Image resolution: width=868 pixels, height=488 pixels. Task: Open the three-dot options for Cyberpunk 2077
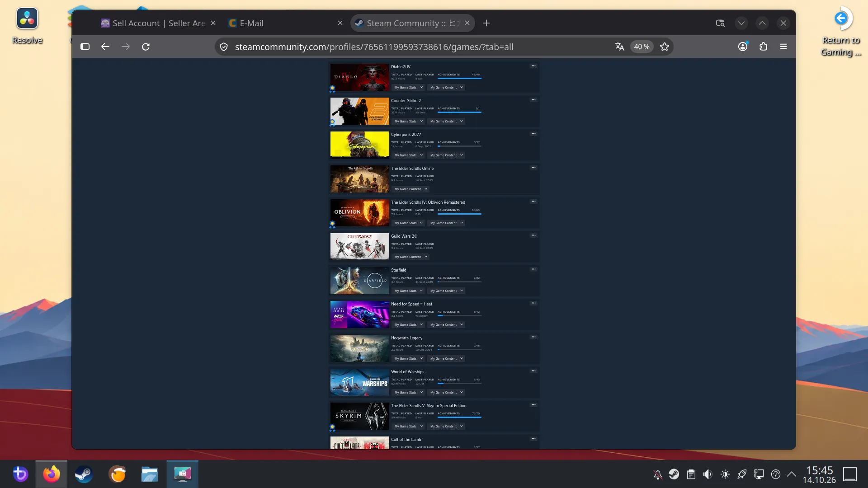pos(533,134)
